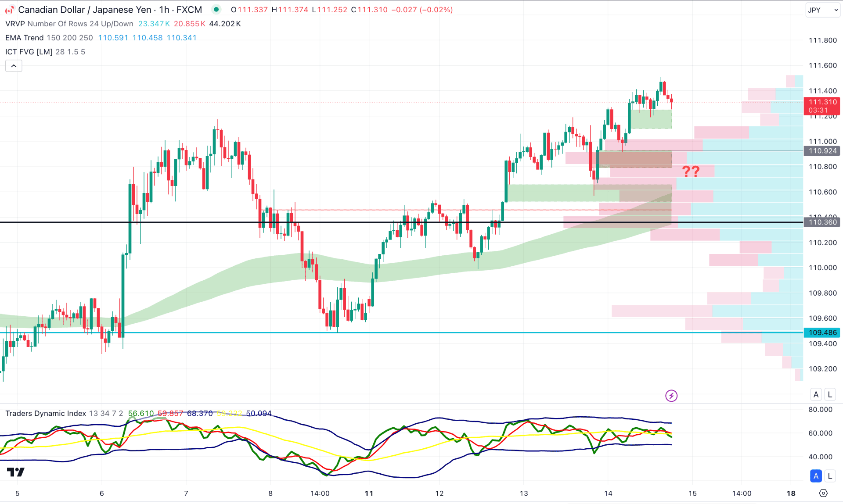Screen dimensions: 843x504
Task: Click the TDI value 68.370
Action: [200, 413]
